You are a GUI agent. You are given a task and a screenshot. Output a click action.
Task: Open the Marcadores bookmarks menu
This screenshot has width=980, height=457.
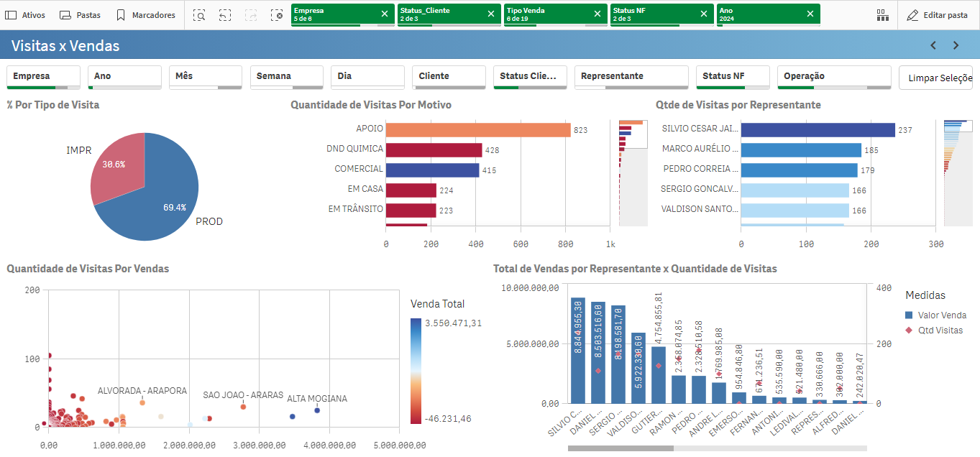point(146,15)
